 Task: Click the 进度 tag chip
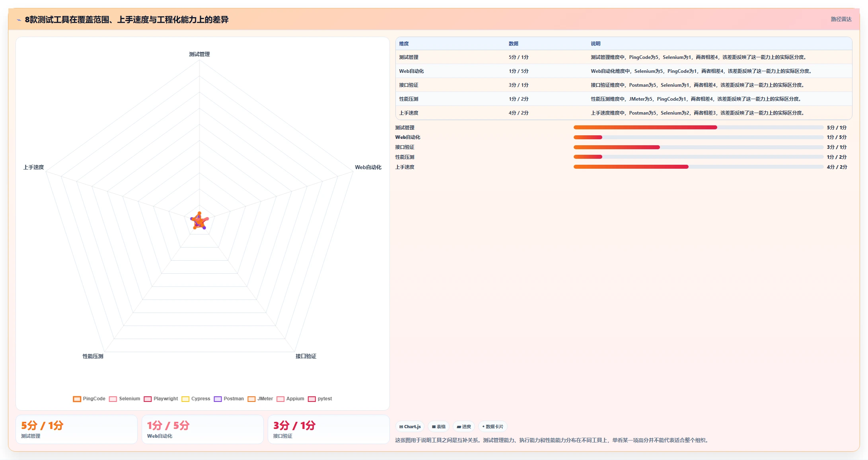(464, 427)
